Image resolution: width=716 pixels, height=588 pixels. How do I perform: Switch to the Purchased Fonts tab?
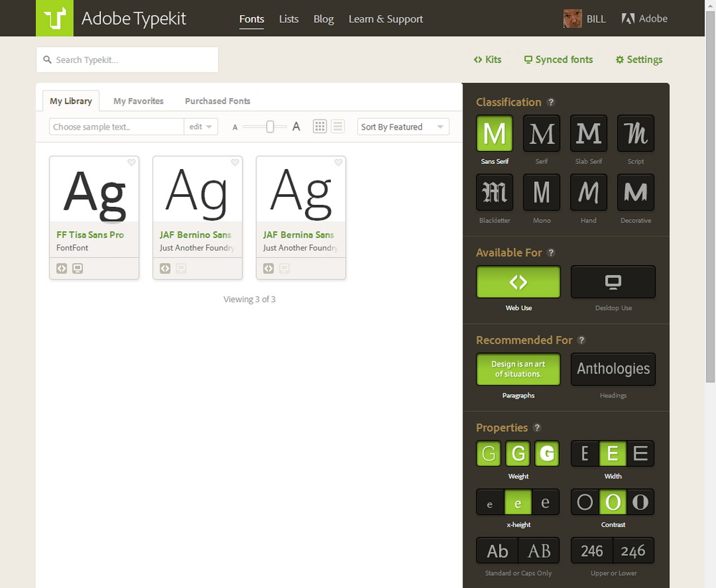click(x=218, y=101)
